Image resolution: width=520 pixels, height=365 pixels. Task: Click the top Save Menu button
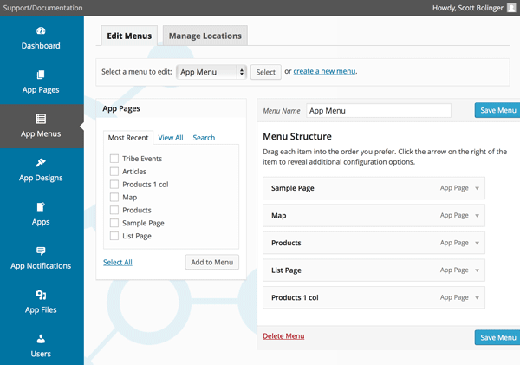(498, 110)
